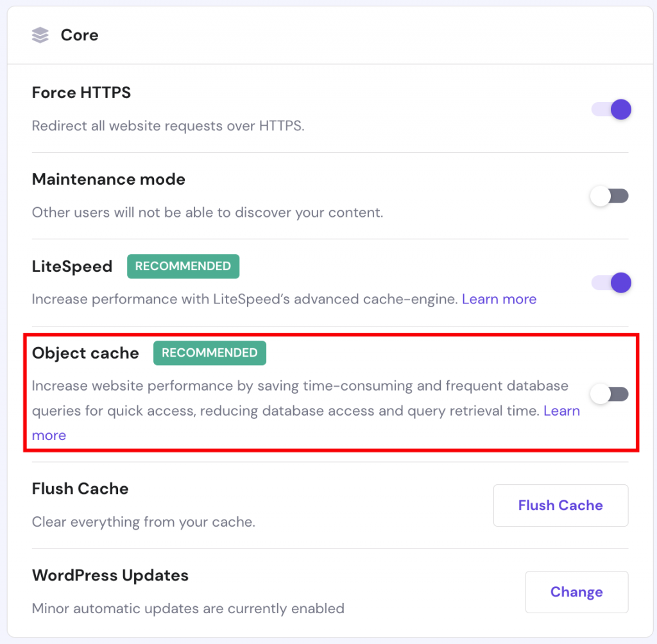Click the Core section layers icon
This screenshot has width=657, height=644.
pos(40,35)
